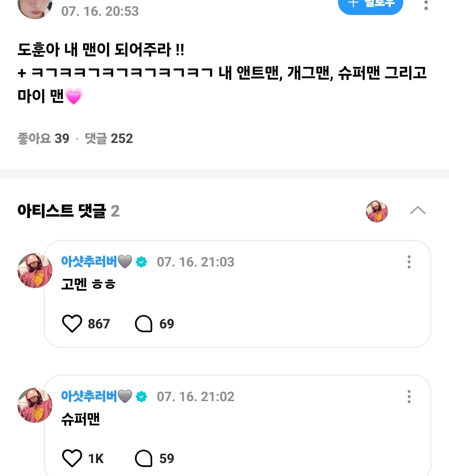Screen dimensions: 449x476
Task: Tap verified badge on 21:02 comment
Action: coord(141,397)
